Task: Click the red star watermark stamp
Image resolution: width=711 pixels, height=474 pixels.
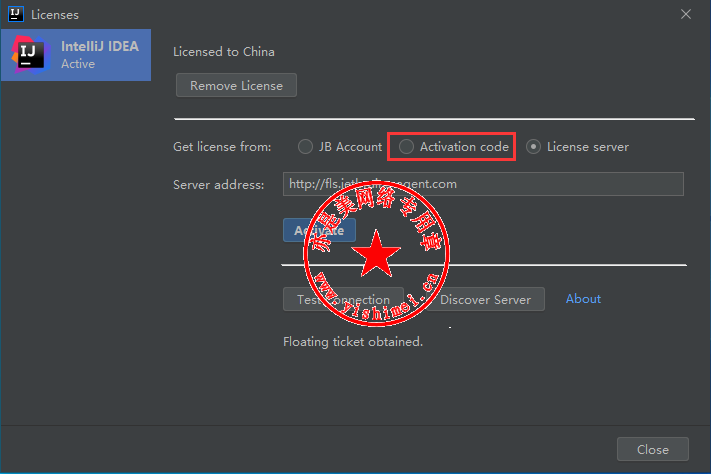Action: [x=378, y=256]
